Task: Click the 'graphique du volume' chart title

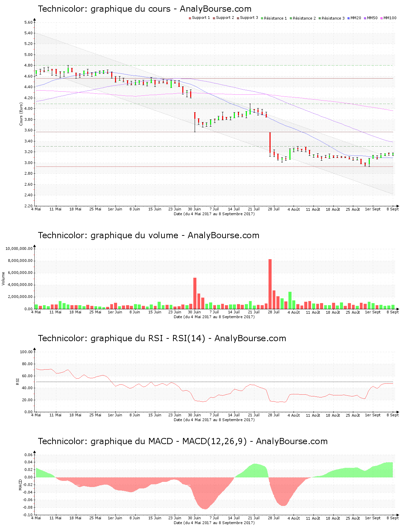Action: [x=148, y=235]
